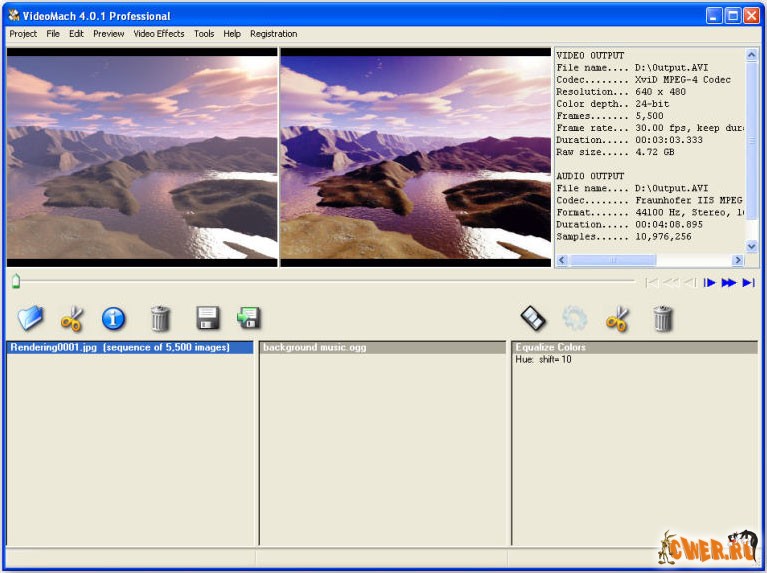Click the film strip video effect icon
The width and height of the screenshot is (767, 573).
pos(533,319)
